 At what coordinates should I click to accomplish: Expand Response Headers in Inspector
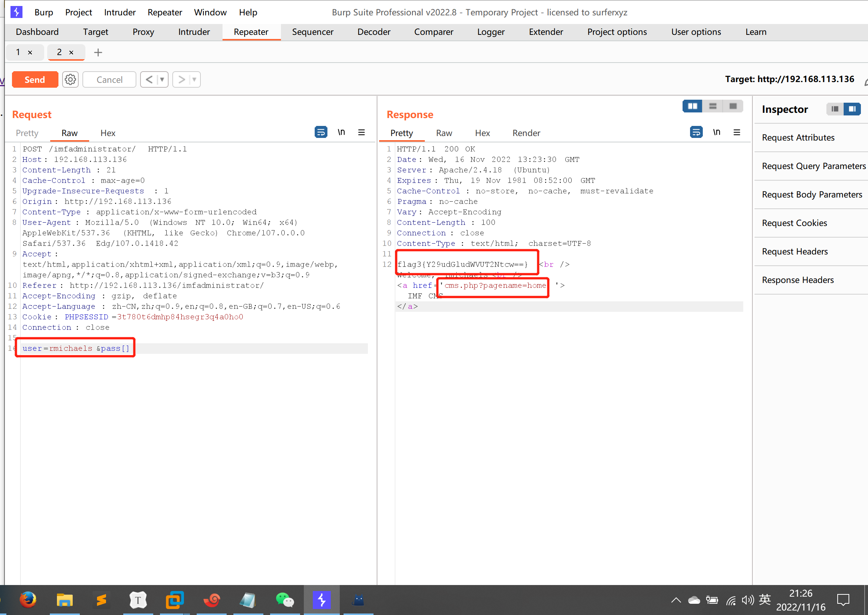pyautogui.click(x=798, y=280)
